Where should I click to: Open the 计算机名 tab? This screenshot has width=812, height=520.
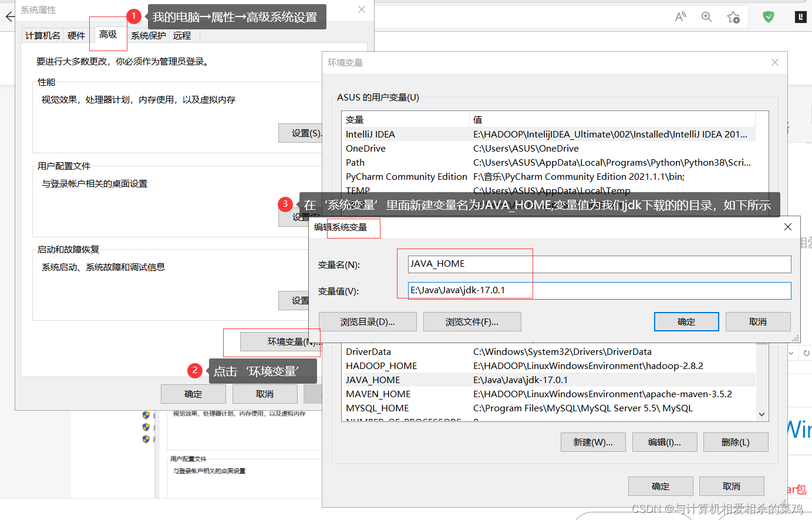pos(42,35)
